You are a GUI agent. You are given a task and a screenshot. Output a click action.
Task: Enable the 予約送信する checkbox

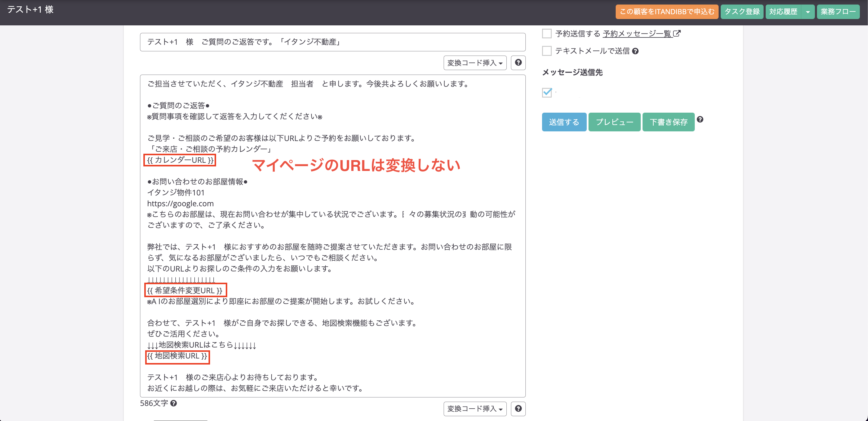click(547, 34)
